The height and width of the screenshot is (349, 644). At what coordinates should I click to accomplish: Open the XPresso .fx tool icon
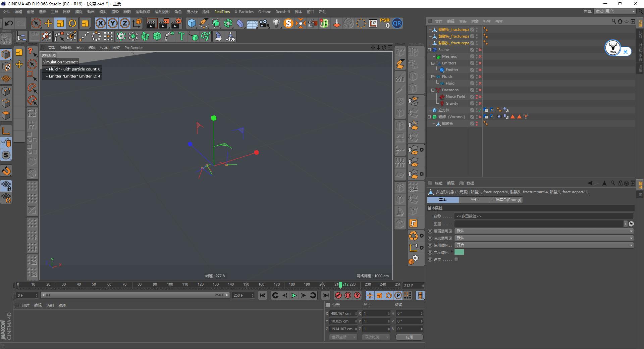[231, 36]
